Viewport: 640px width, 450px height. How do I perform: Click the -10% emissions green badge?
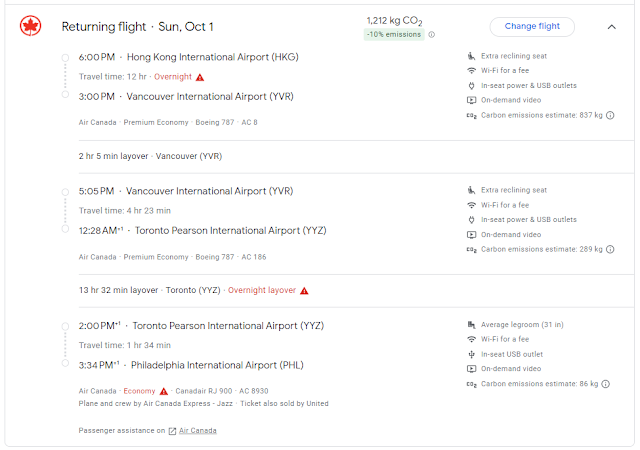click(392, 34)
